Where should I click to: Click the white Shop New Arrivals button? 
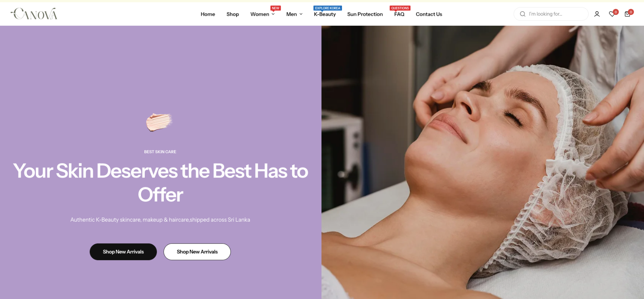(x=197, y=252)
